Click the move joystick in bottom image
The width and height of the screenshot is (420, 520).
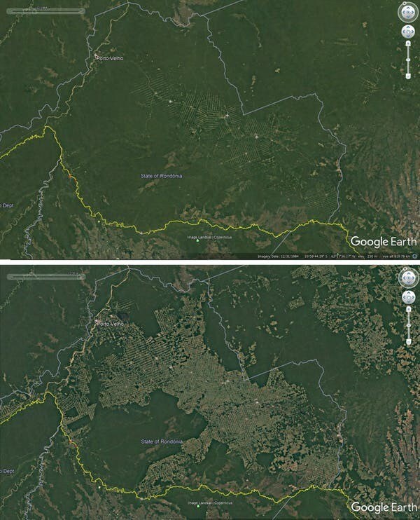[408, 297]
